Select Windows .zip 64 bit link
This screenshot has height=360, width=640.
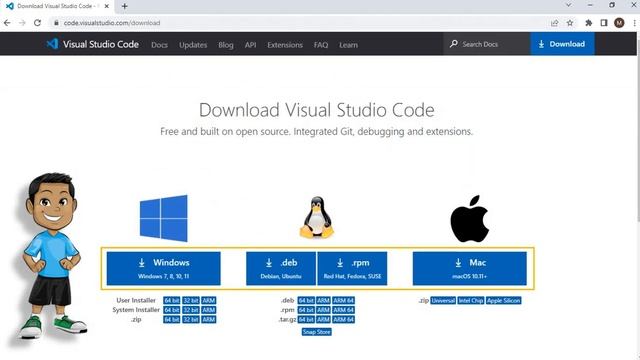coord(171,320)
